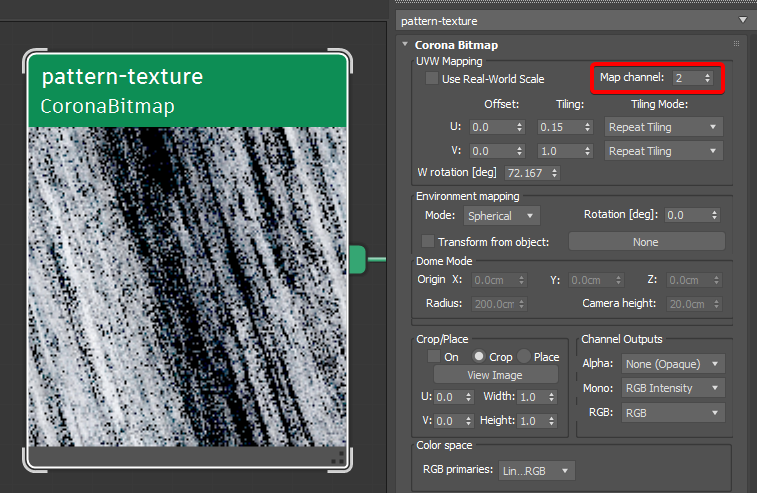Open the pattern-texture name dropdown arrow
This screenshot has height=493, width=757.
[742, 20]
